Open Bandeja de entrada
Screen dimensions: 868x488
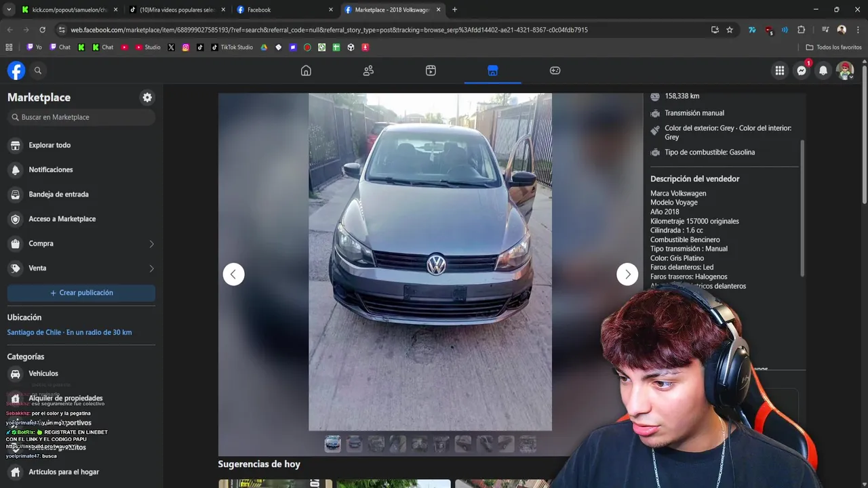coord(81,195)
